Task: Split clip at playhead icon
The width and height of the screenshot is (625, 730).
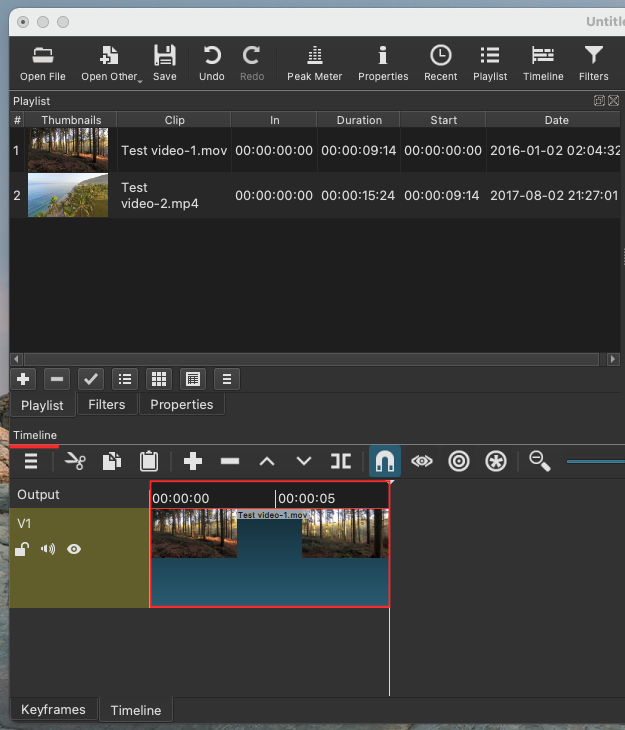Action: coord(341,461)
